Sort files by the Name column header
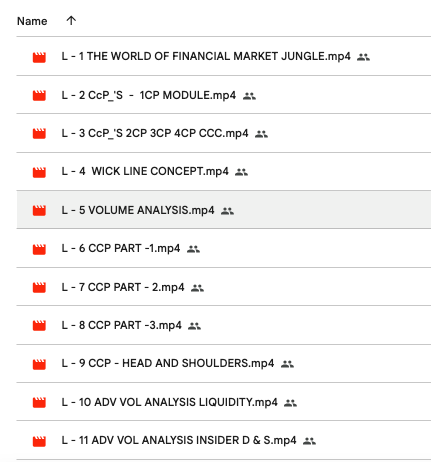 coord(32,21)
